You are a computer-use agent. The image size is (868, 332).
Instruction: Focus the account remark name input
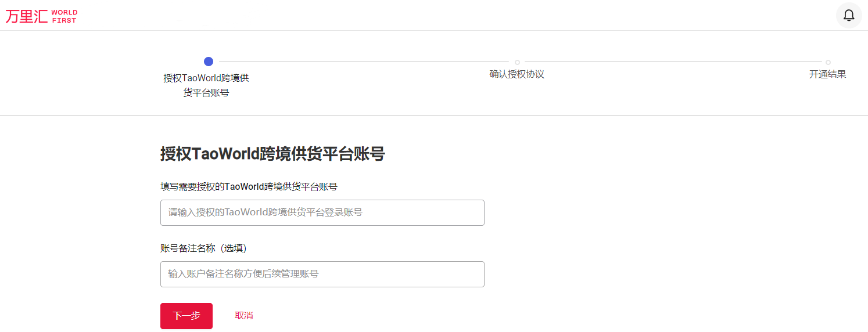click(322, 274)
